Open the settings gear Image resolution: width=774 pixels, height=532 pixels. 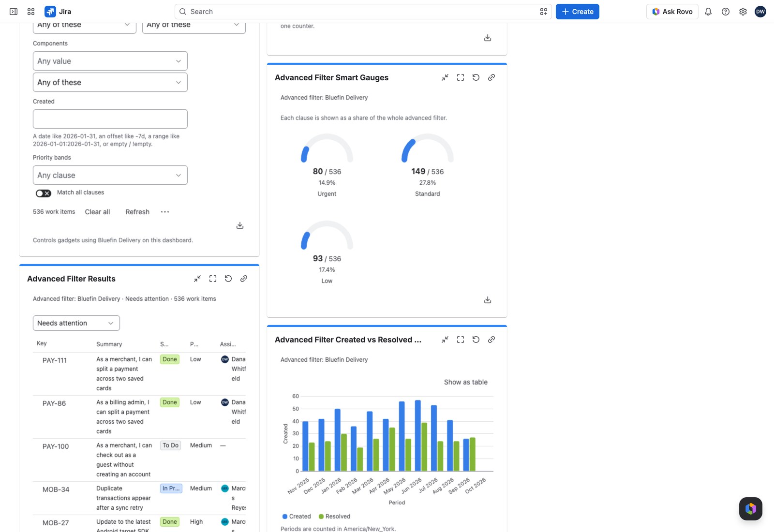pos(743,12)
